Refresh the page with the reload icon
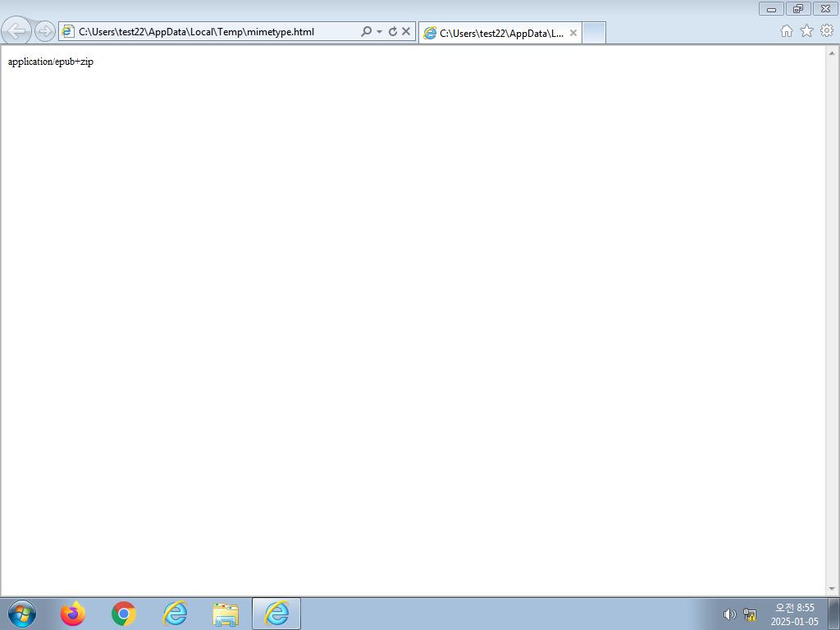Image resolution: width=840 pixels, height=630 pixels. (393, 32)
